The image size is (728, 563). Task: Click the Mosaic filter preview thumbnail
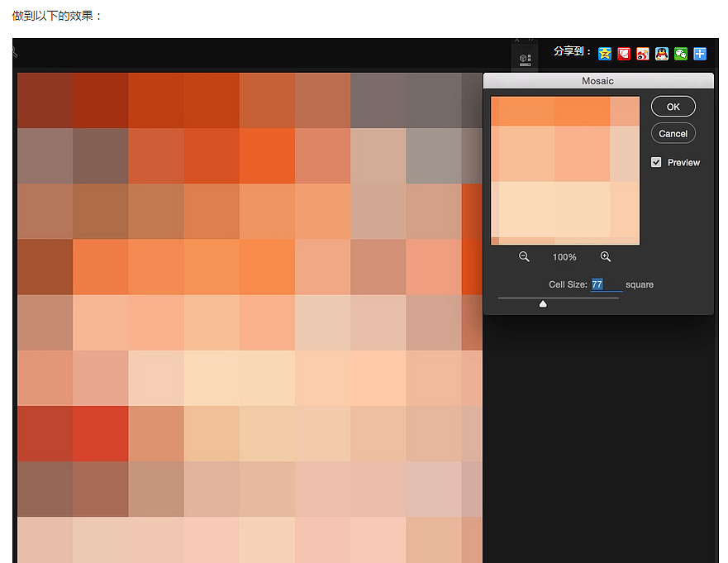pyautogui.click(x=565, y=170)
